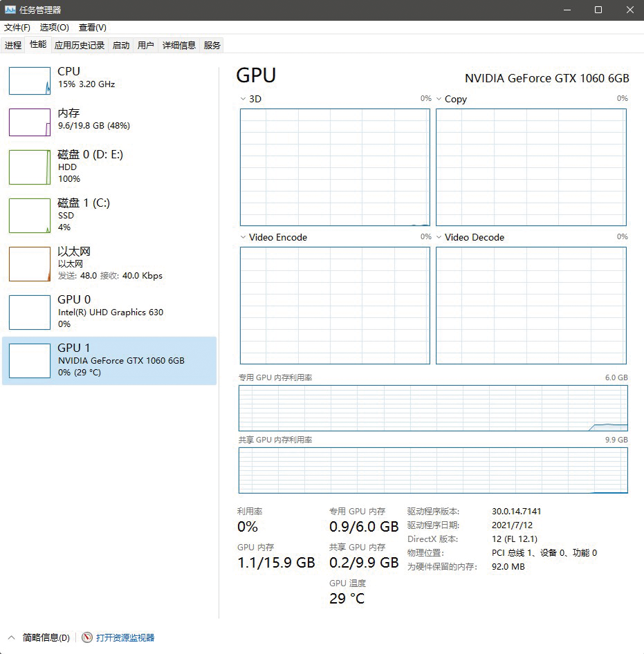
Task: Switch to the 详细信息 tab
Action: click(179, 45)
